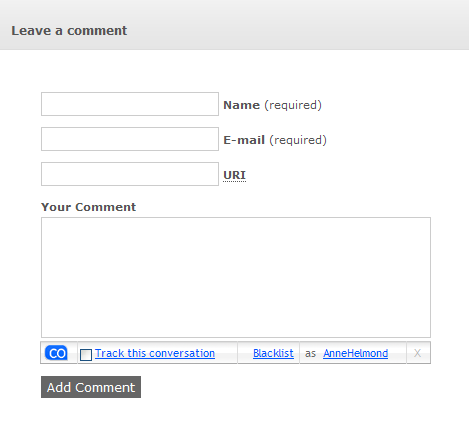Submit with the Add Comment button
The height and width of the screenshot is (426, 469).
point(91,387)
